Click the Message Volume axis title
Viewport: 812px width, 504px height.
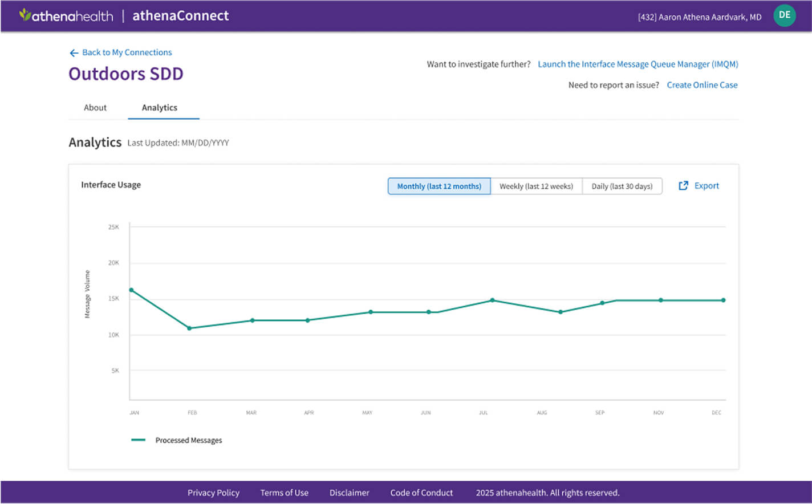[87, 294]
